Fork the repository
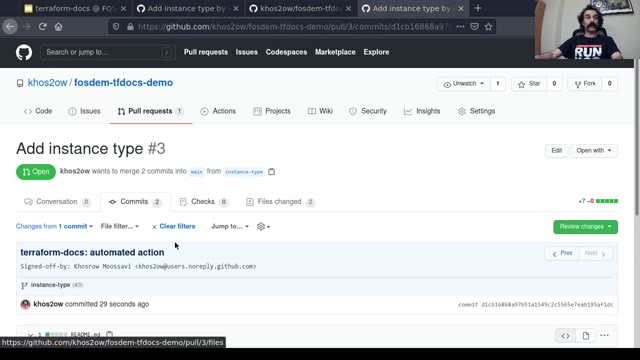The image size is (640, 360). (585, 84)
